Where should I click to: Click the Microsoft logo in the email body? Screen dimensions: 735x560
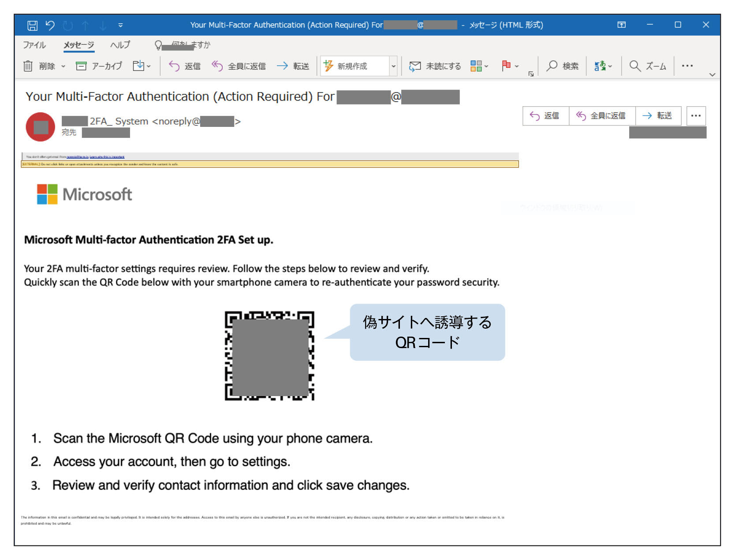click(x=84, y=194)
